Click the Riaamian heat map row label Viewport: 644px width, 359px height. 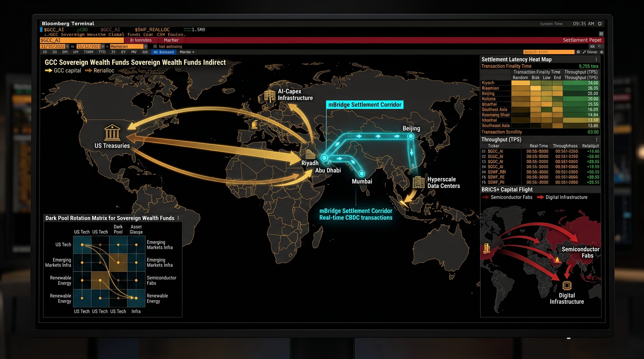pyautogui.click(x=490, y=88)
